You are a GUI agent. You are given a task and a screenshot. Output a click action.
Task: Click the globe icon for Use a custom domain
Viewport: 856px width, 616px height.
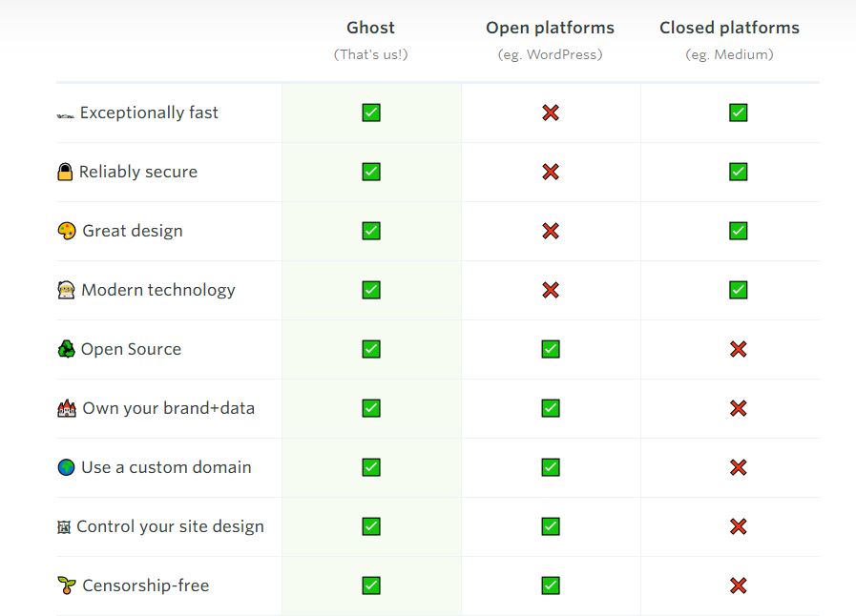[x=66, y=467]
